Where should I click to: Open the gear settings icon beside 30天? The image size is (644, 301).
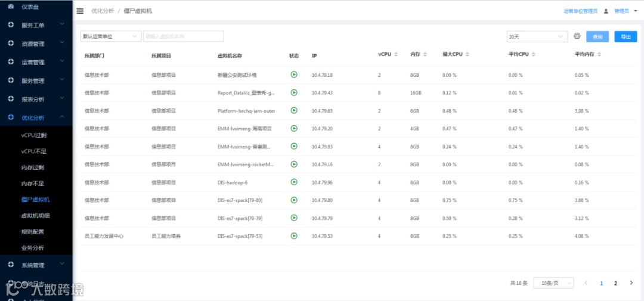click(577, 36)
